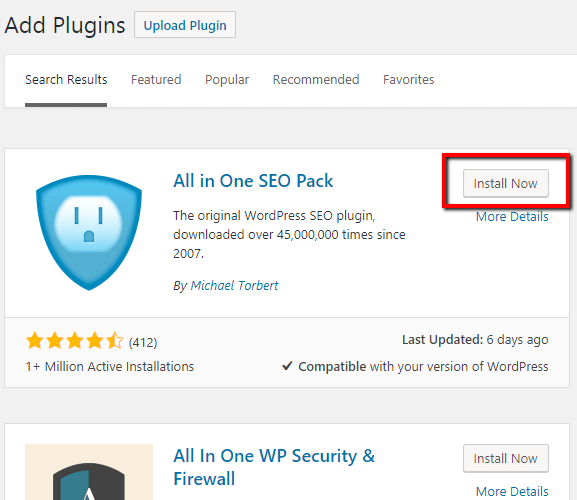Viewport: 577px width, 500px height.
Task: Install the All in One SEO Pack plugin
Action: click(506, 183)
